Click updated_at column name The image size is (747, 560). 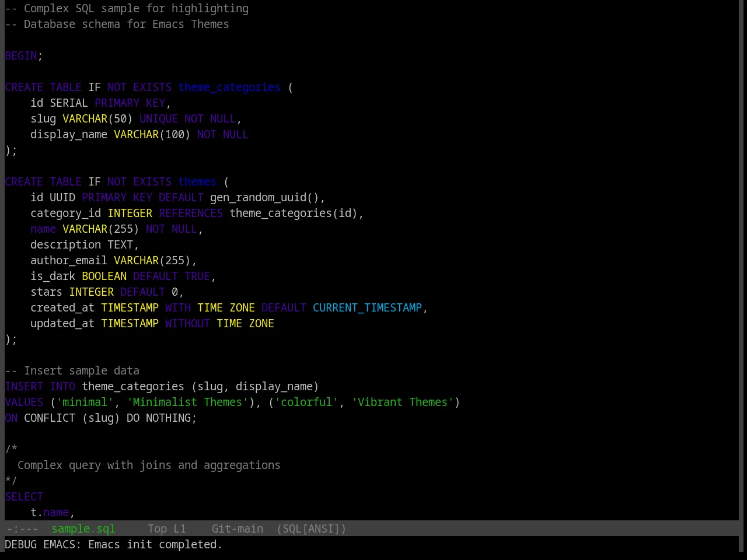click(62, 323)
